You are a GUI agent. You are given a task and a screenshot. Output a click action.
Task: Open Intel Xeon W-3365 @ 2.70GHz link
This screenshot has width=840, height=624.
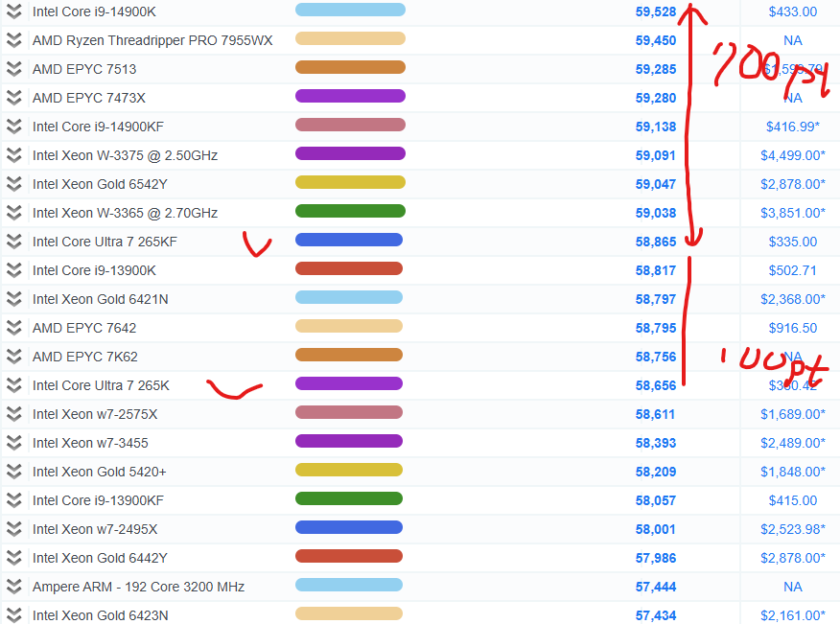click(x=125, y=213)
